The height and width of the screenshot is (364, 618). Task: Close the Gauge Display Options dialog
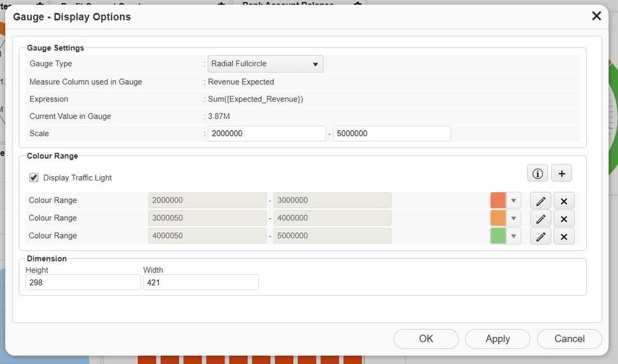[596, 17]
